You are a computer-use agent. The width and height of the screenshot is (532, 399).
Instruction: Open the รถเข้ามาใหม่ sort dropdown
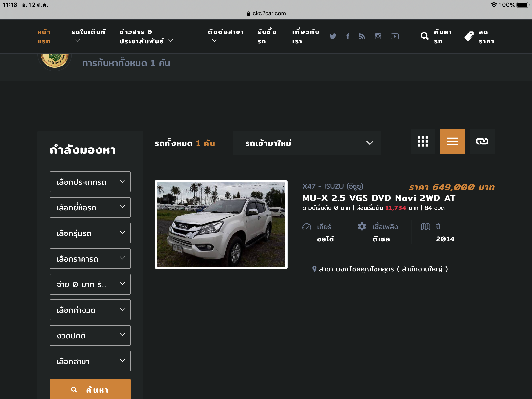(x=307, y=143)
